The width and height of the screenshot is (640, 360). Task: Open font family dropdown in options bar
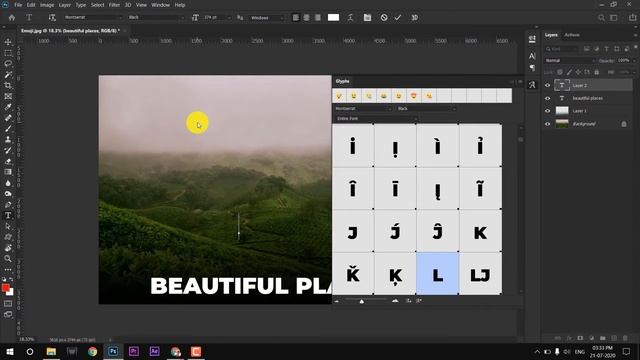tap(93, 18)
